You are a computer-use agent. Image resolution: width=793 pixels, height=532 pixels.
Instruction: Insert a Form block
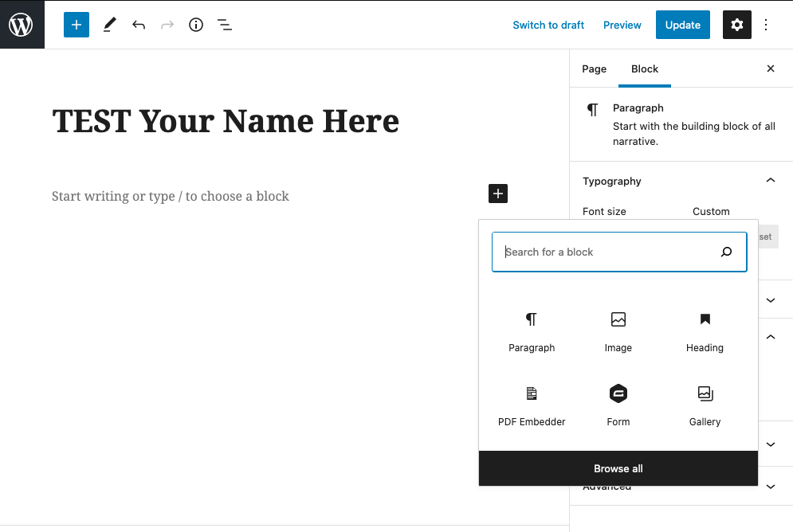point(618,406)
